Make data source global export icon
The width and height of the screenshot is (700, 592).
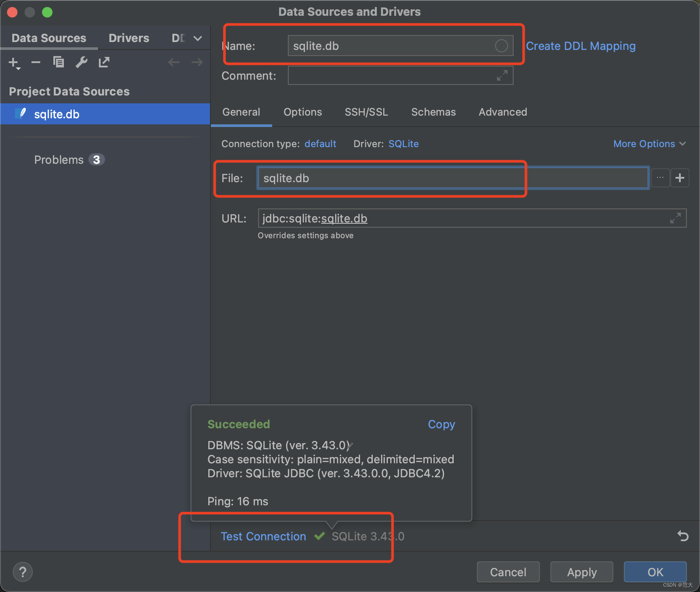click(x=104, y=62)
